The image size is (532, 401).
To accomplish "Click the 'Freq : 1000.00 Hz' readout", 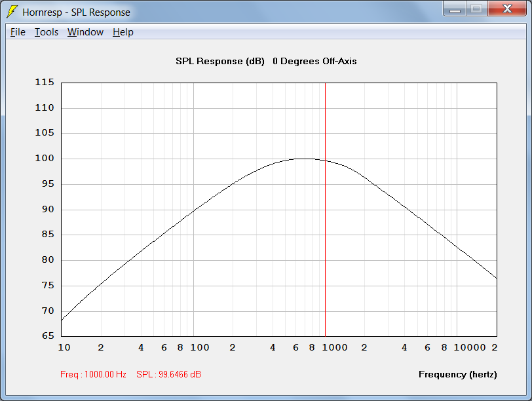I will point(93,375).
